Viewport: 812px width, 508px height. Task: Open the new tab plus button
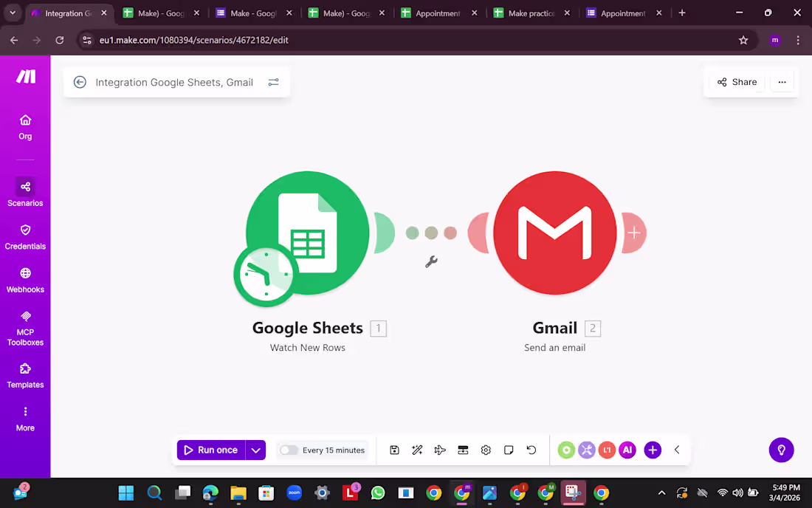click(682, 13)
